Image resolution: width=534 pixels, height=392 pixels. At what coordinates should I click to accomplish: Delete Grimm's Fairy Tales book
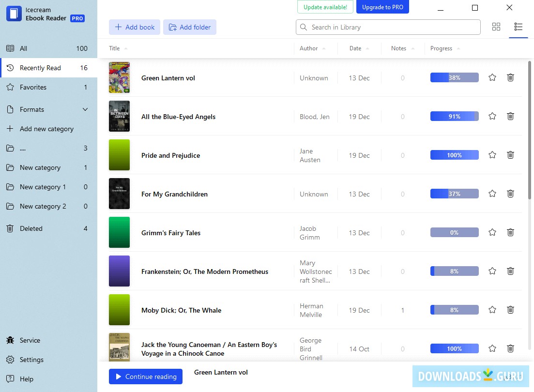coord(510,233)
